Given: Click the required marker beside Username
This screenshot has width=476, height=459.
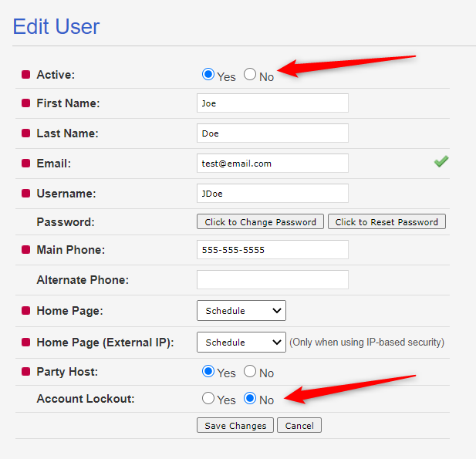Looking at the screenshot, I should (x=25, y=193).
